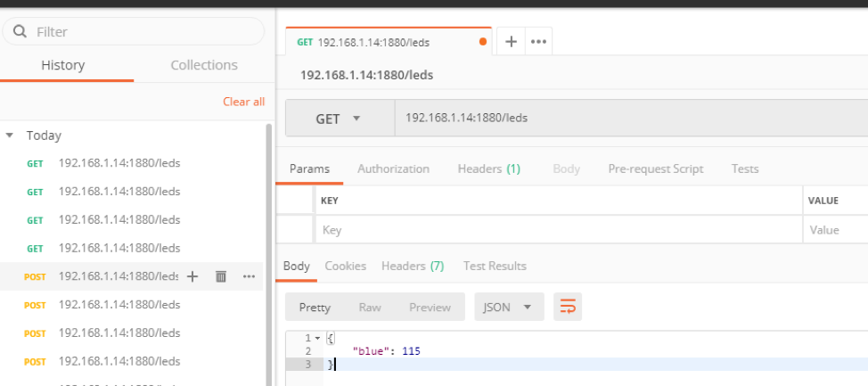
Task: Select the Pretty response view
Action: (315, 307)
